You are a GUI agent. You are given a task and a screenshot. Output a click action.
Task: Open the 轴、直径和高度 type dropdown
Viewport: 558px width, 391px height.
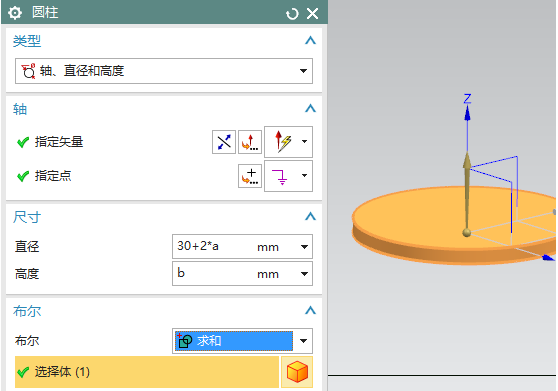click(x=164, y=71)
